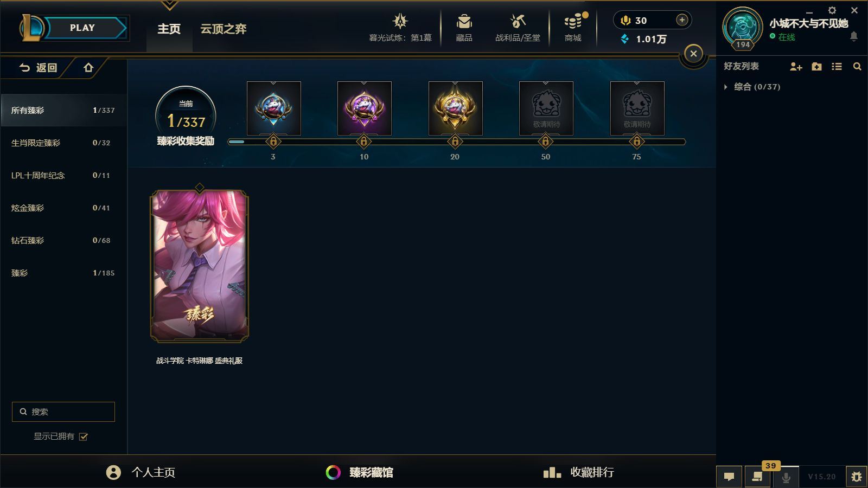This screenshot has height=488, width=868.
Task: Toggle the 显示已拥有 checkbox
Action: tap(84, 436)
